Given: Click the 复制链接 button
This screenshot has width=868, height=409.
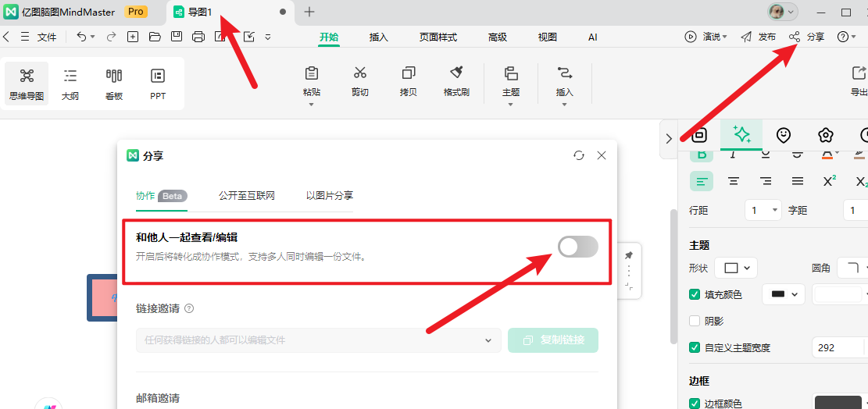Looking at the screenshot, I should [x=552, y=340].
